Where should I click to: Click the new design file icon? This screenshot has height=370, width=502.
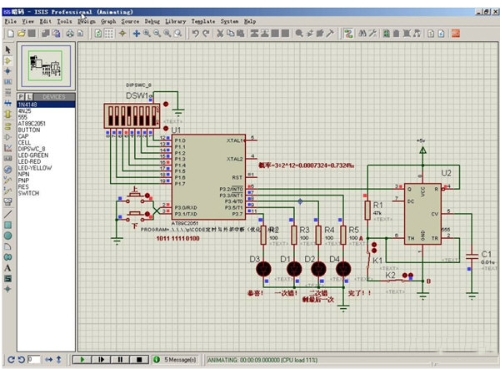[10, 33]
